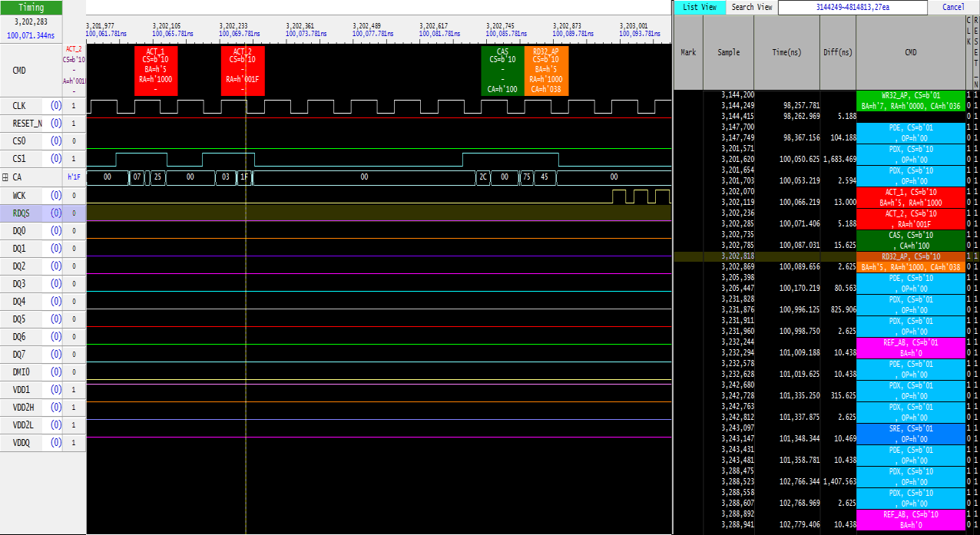The image size is (980, 535).
Task: Click the diff value 825.906
Action: click(x=842, y=309)
